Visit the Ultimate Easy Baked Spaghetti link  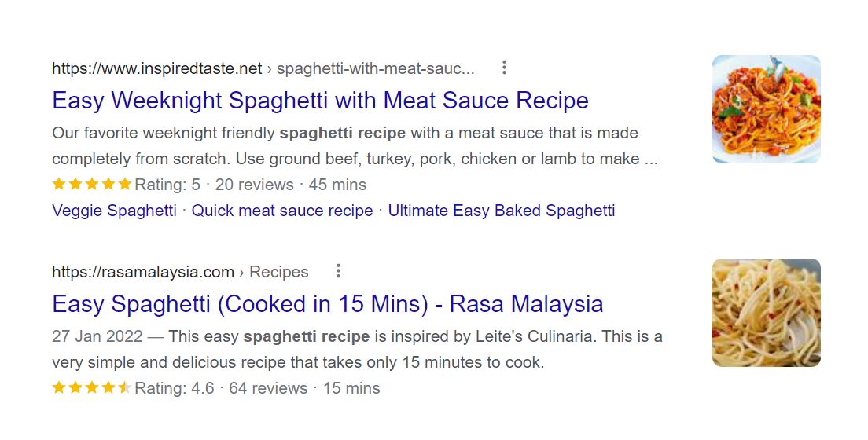[501, 211]
